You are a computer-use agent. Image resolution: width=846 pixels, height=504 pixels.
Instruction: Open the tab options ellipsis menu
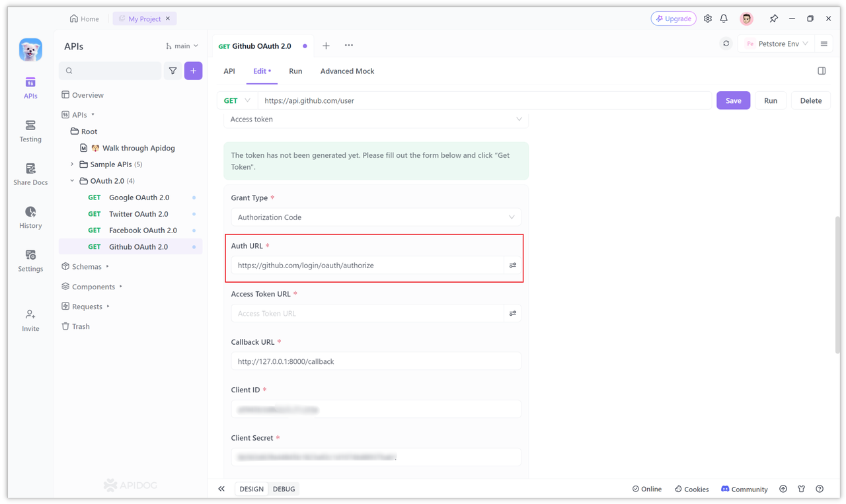(349, 46)
